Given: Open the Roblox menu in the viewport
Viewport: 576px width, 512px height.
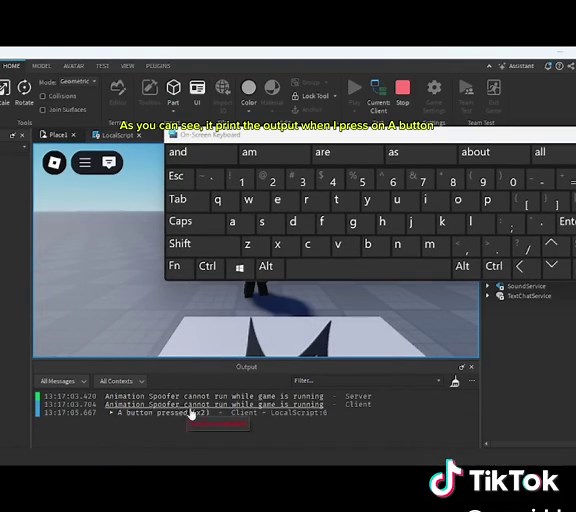Looking at the screenshot, I should [x=54, y=162].
